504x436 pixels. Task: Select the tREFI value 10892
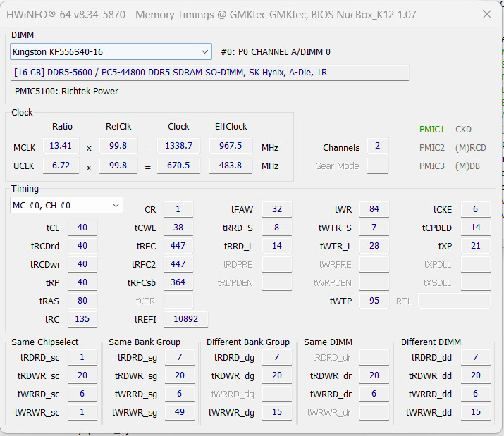[x=185, y=319]
